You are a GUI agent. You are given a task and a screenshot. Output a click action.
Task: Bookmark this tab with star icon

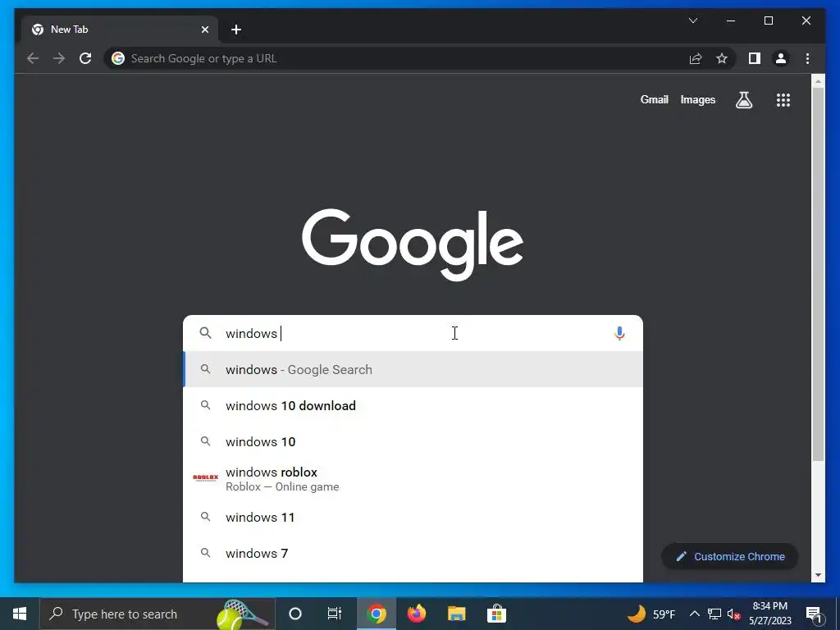pos(722,58)
